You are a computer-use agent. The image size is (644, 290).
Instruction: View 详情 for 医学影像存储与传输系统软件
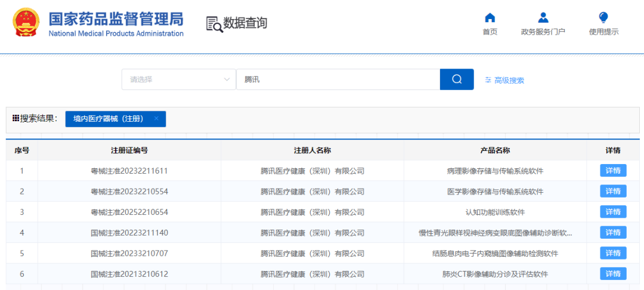613,192
